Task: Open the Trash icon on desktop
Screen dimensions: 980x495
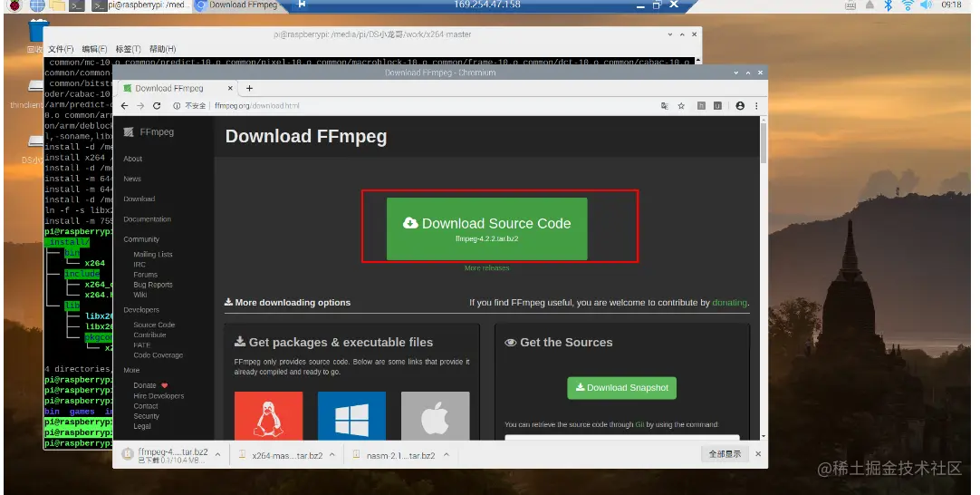Action: 38,33
